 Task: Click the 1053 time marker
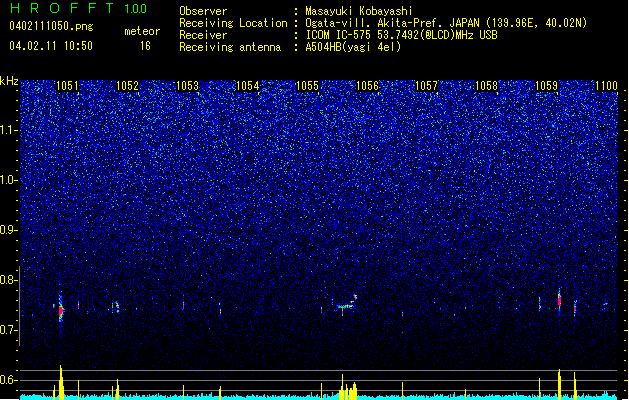[187, 86]
